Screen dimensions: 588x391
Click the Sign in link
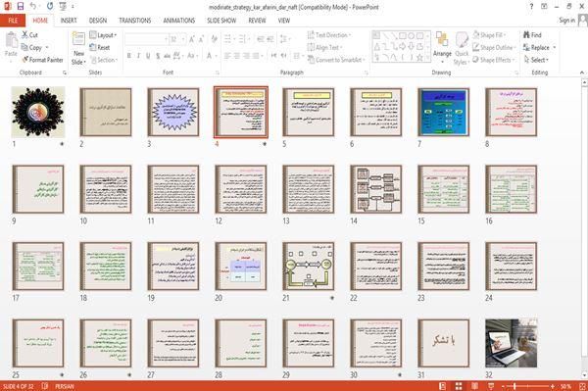[x=566, y=21]
